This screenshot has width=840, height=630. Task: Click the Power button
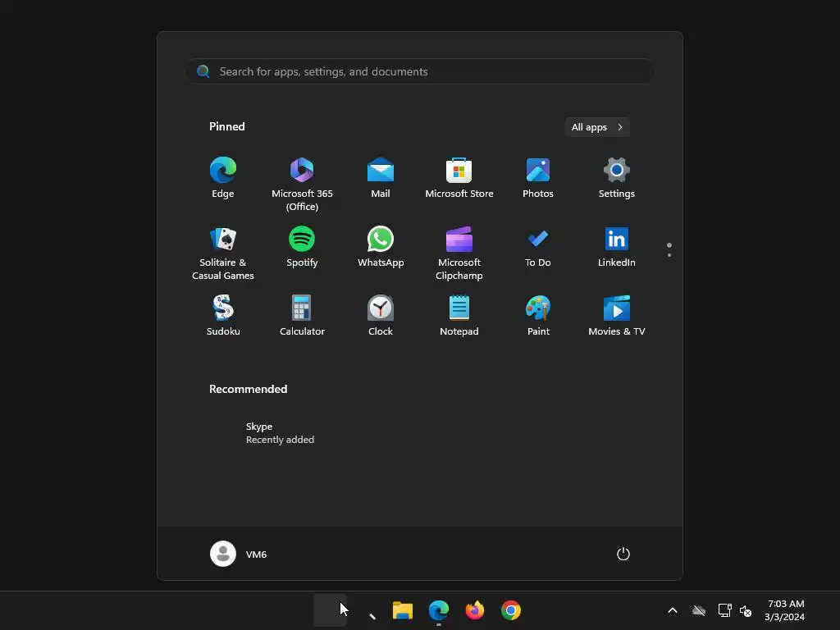pos(623,554)
